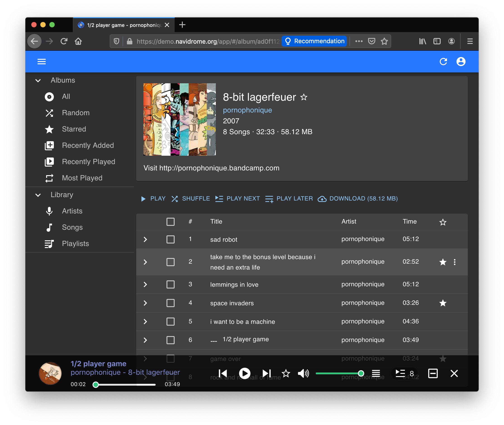Show lyrics icon in player bar

point(376,373)
